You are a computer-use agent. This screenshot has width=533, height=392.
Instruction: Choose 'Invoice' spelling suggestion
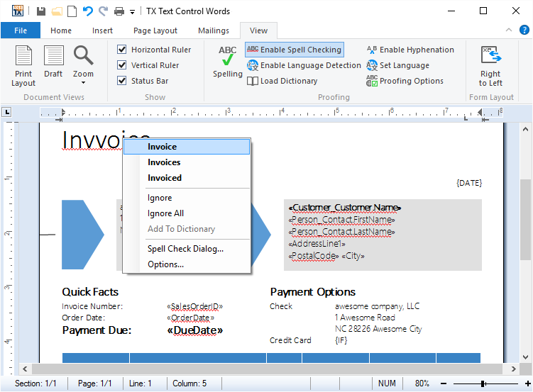(x=163, y=147)
